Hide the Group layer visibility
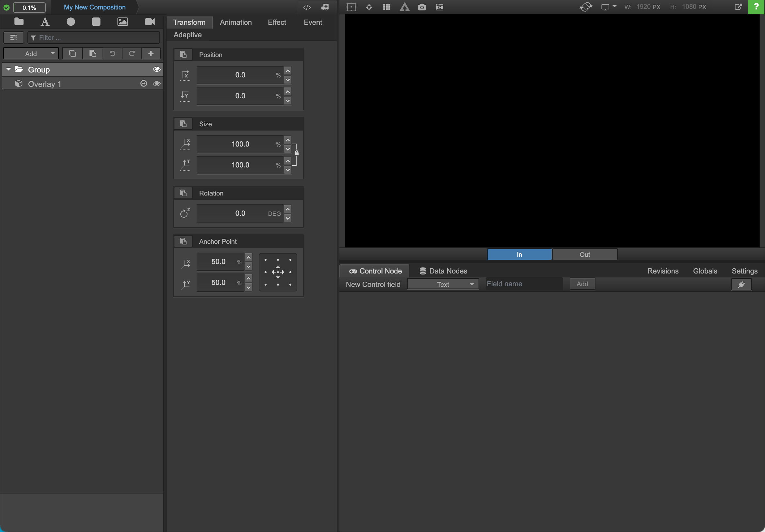The image size is (765, 532). coord(156,69)
